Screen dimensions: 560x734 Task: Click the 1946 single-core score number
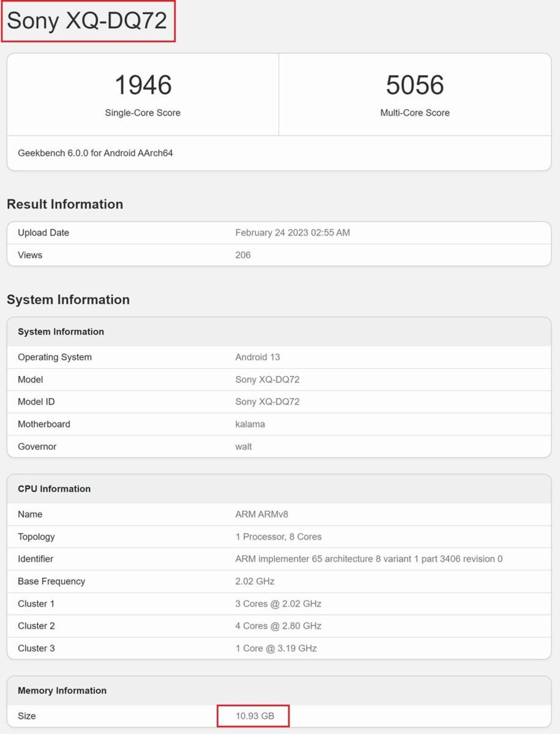[x=143, y=85]
